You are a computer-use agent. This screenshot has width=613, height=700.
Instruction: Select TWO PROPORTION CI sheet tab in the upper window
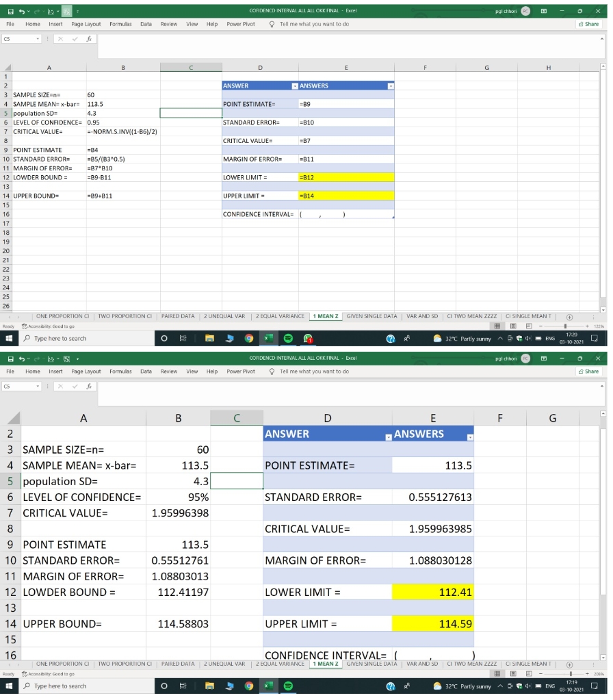click(x=124, y=316)
